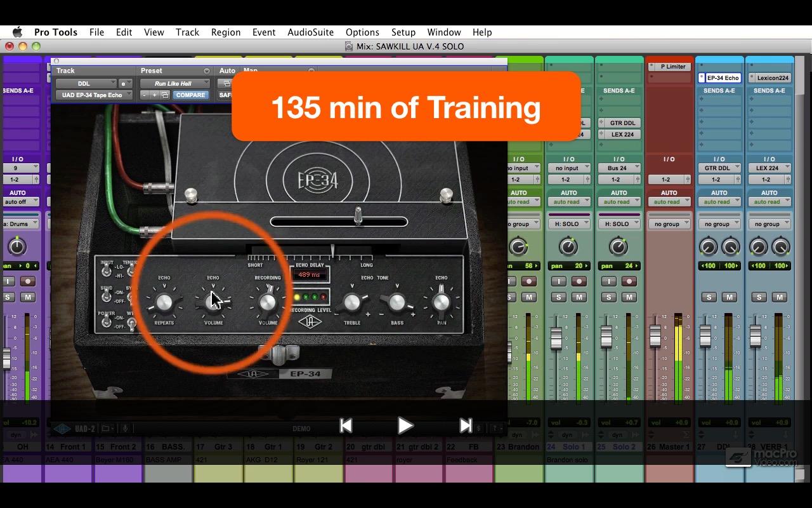The height and width of the screenshot is (508, 812).
Task: Flip the Power ON/OFF toggle switch
Action: tap(107, 322)
